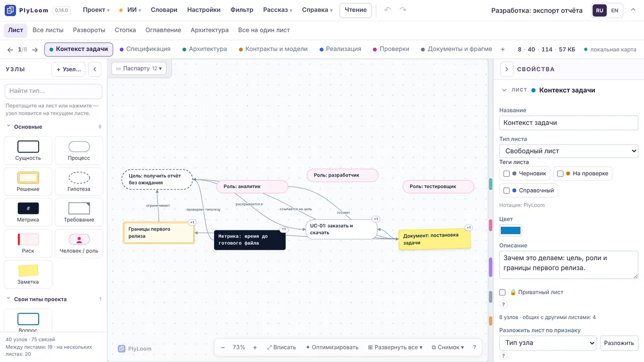Click the Найти тип search field
The width and height of the screenshot is (644, 362).
coord(53,91)
